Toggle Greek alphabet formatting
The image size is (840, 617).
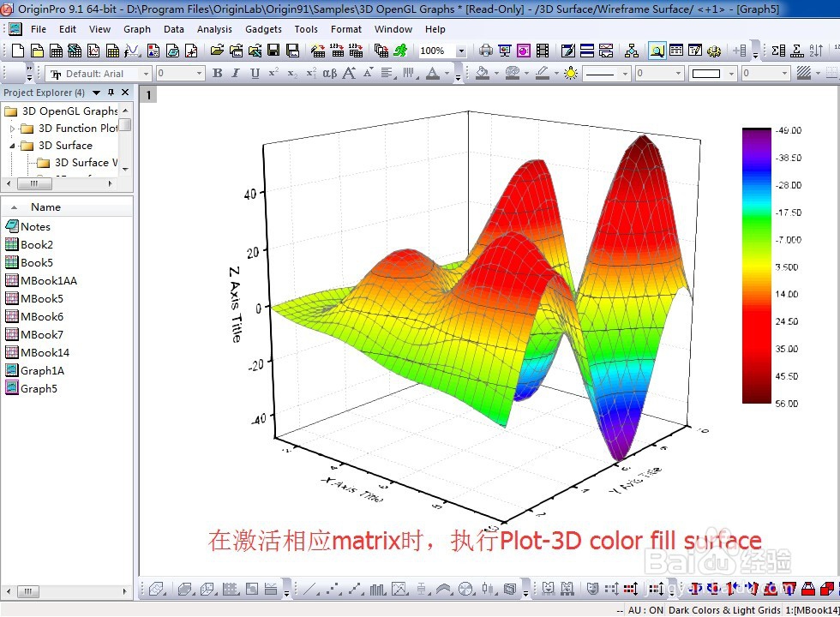[329, 74]
